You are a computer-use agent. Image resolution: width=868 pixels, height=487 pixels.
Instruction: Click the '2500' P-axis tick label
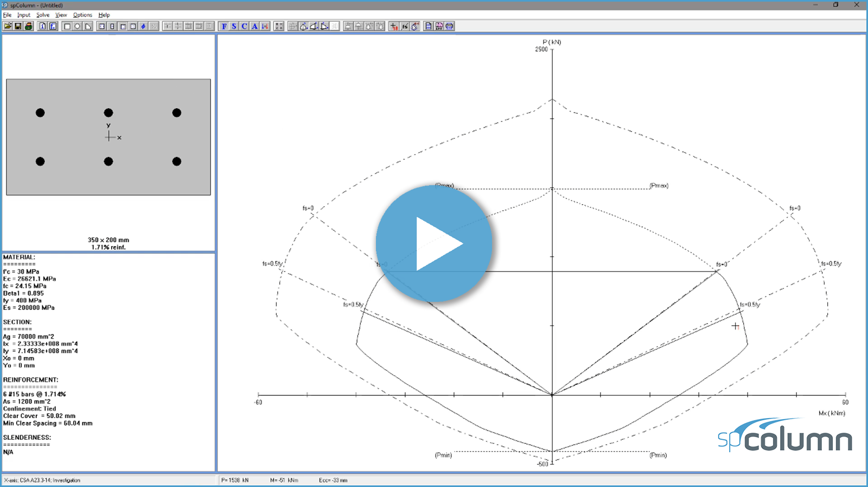coord(541,49)
